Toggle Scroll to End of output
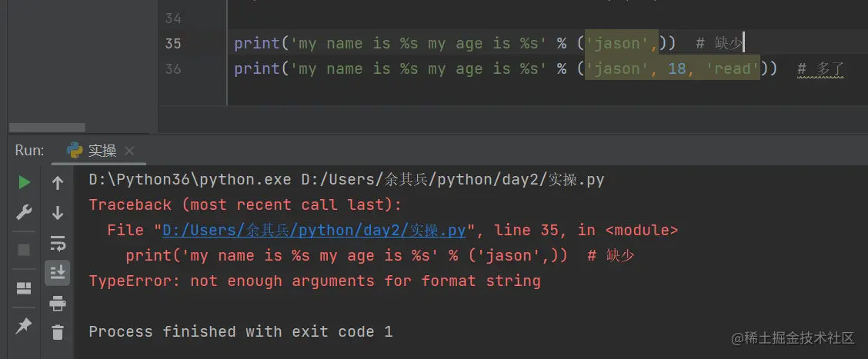Viewport: 868px width, 359px height. [x=58, y=272]
